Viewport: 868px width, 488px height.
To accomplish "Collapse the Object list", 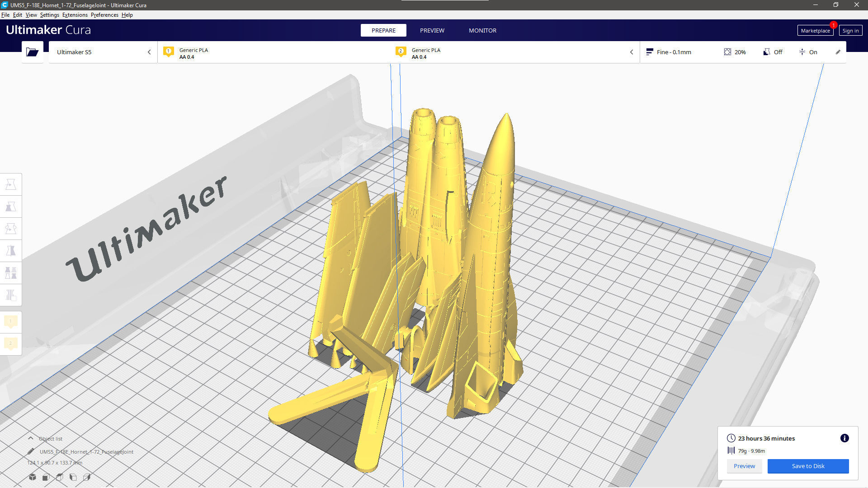I will [30, 438].
